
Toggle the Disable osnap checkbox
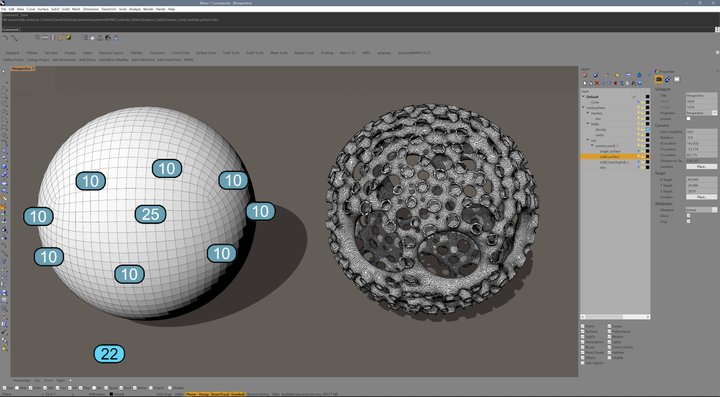[x=170, y=388]
